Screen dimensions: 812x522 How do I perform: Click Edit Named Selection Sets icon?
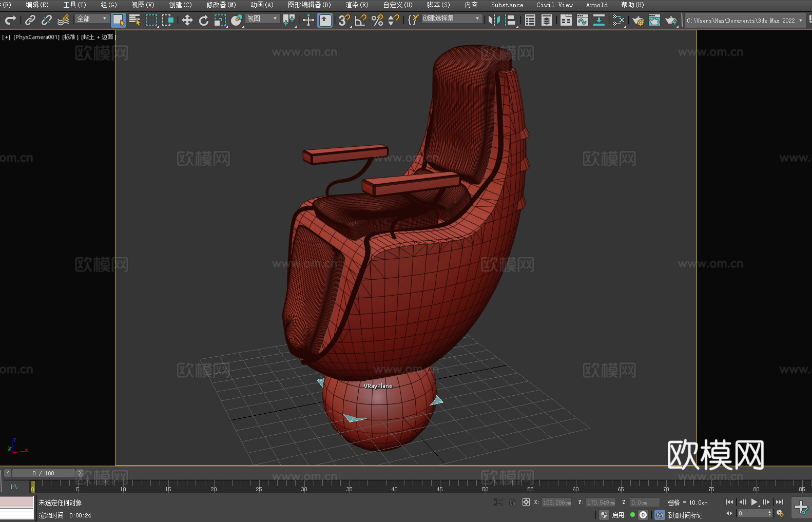(413, 20)
